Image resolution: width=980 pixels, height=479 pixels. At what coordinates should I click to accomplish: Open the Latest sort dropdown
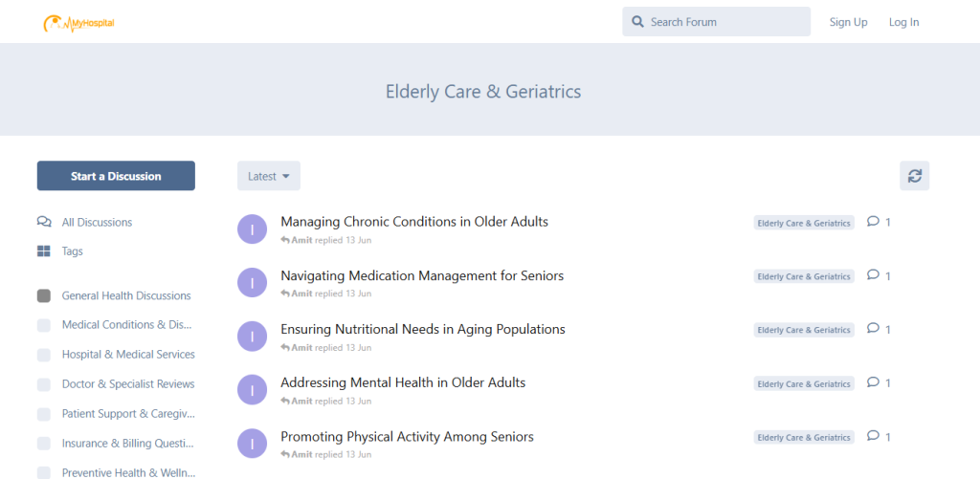click(x=269, y=176)
